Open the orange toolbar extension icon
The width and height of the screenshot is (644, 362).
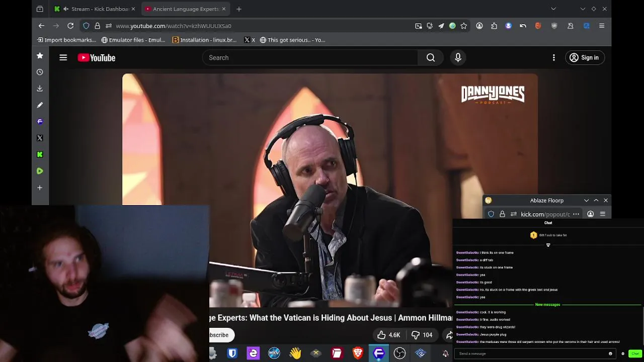pyautogui.click(x=538, y=26)
